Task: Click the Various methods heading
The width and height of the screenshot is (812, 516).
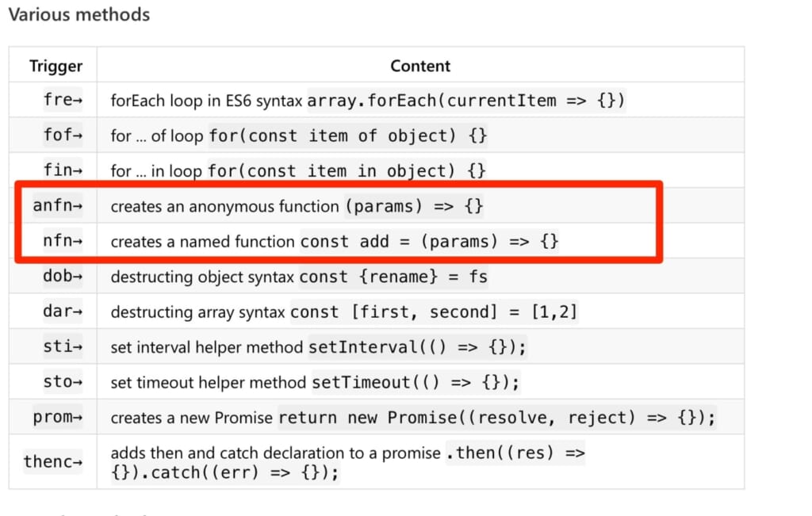Action: [x=79, y=14]
